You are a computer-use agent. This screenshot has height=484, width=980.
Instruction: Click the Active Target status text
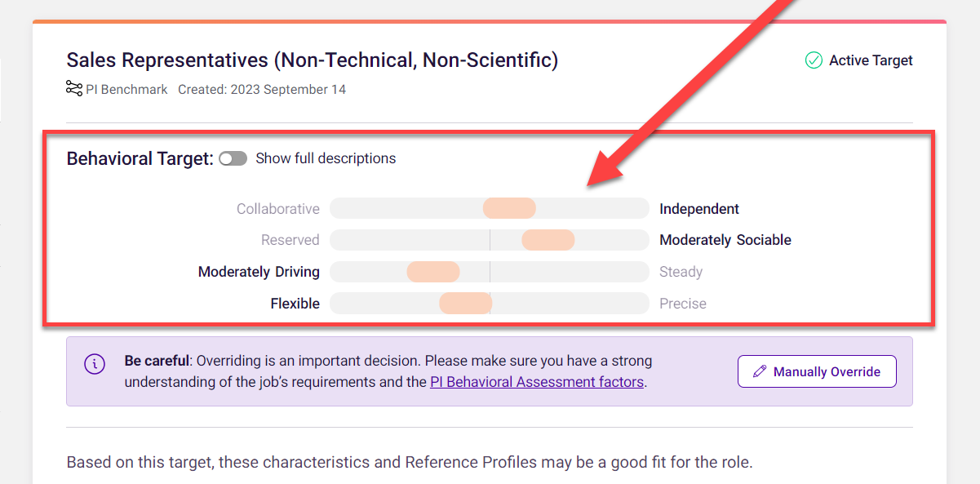[x=871, y=60]
